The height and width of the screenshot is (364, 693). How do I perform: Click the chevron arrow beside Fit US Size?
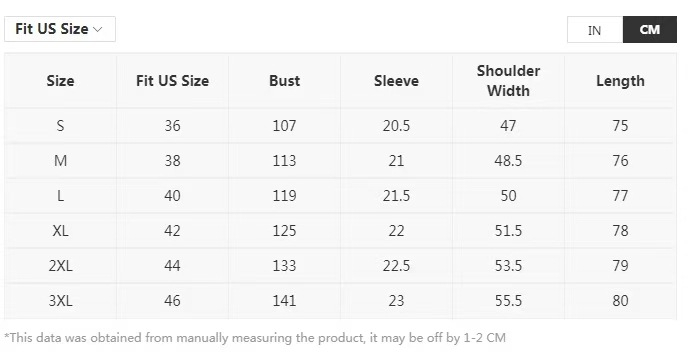coord(98,30)
